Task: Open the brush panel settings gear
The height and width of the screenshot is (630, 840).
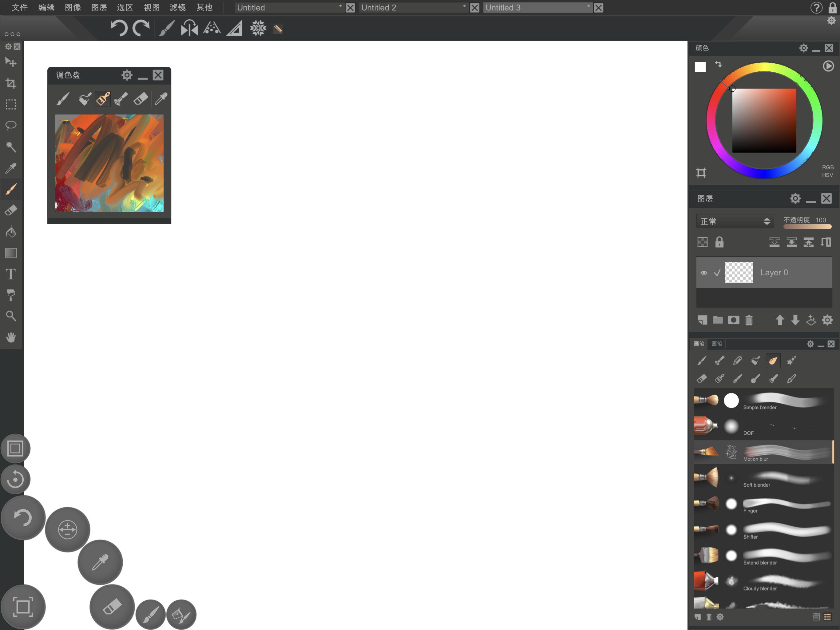Action: tap(810, 344)
